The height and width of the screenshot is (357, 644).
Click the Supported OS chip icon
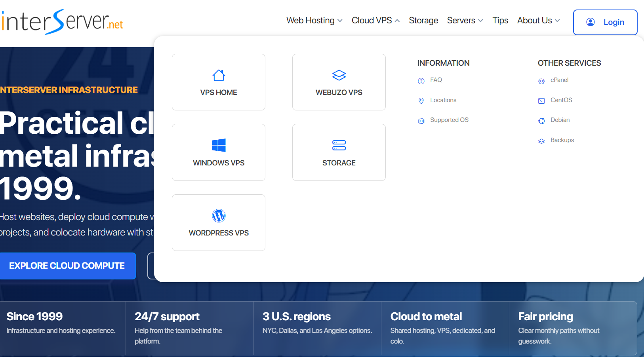(x=421, y=121)
